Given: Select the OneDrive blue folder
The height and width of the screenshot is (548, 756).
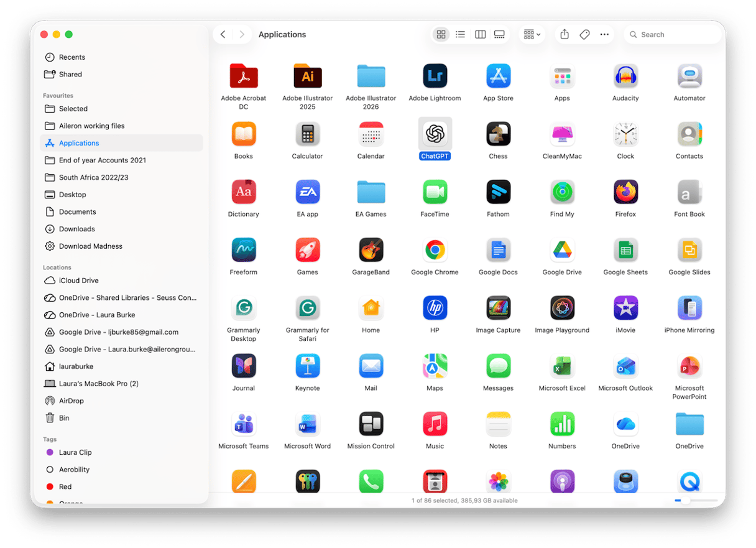Looking at the screenshot, I should click(689, 424).
